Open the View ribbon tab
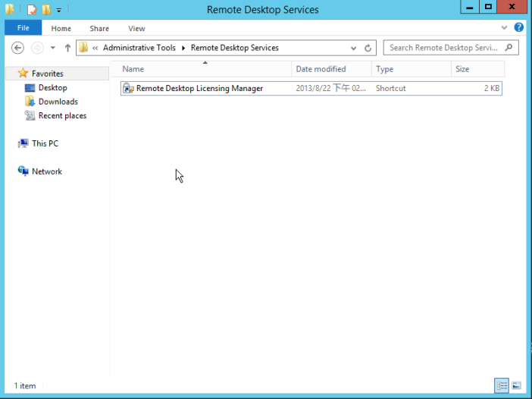 [x=136, y=29]
